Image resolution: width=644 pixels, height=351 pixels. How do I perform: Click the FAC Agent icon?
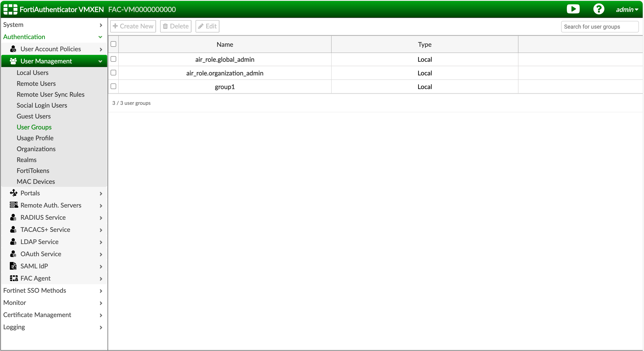13,278
